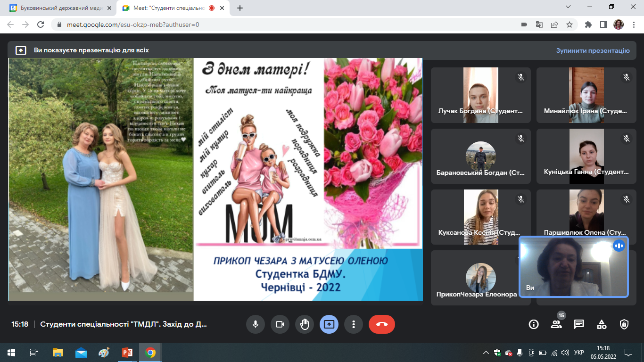644x362 pixels.
Task: Open the activities panel icon
Action: point(602,324)
